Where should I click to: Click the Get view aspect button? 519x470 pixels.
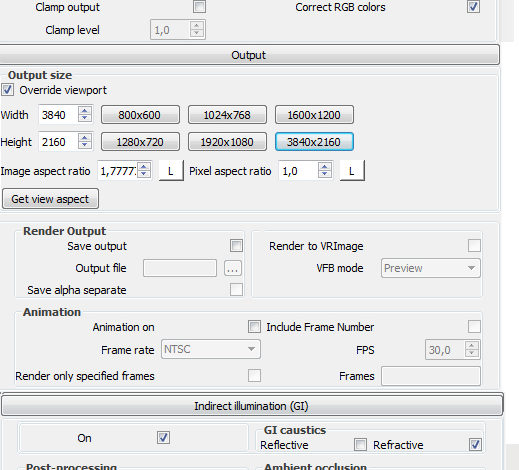(50, 199)
